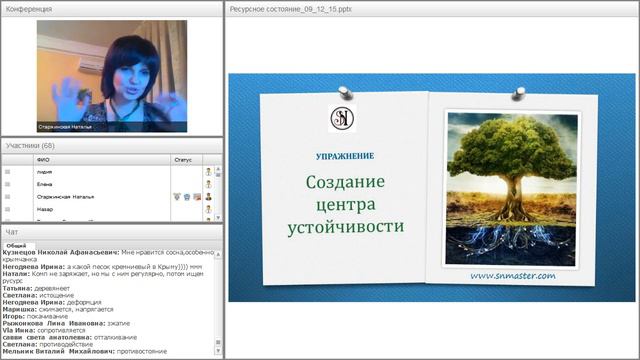Image resolution: width=640 pixels, height=360 pixels.
Task: Click the Конференция panel header
Action: click(112, 9)
